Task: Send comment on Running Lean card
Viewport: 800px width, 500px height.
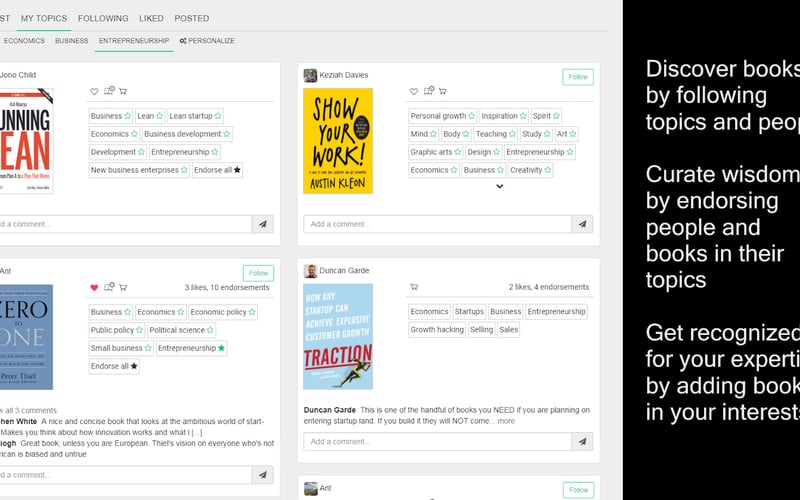Action: click(x=263, y=224)
